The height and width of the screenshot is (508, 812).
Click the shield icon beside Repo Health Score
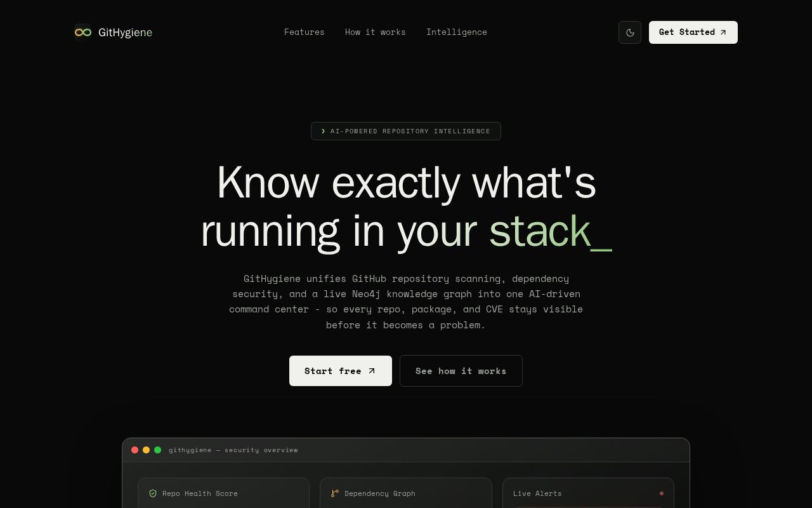(x=153, y=493)
